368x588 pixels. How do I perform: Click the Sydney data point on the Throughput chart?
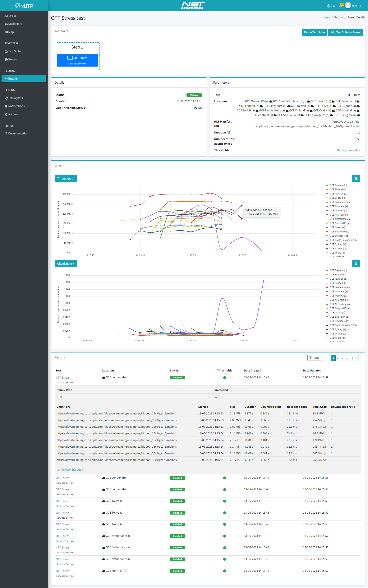[242, 206]
